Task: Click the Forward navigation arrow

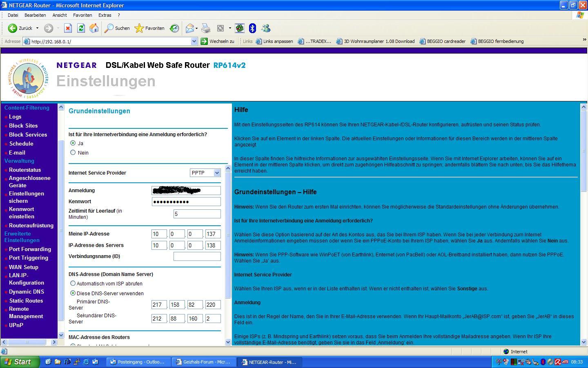Action: [x=49, y=28]
